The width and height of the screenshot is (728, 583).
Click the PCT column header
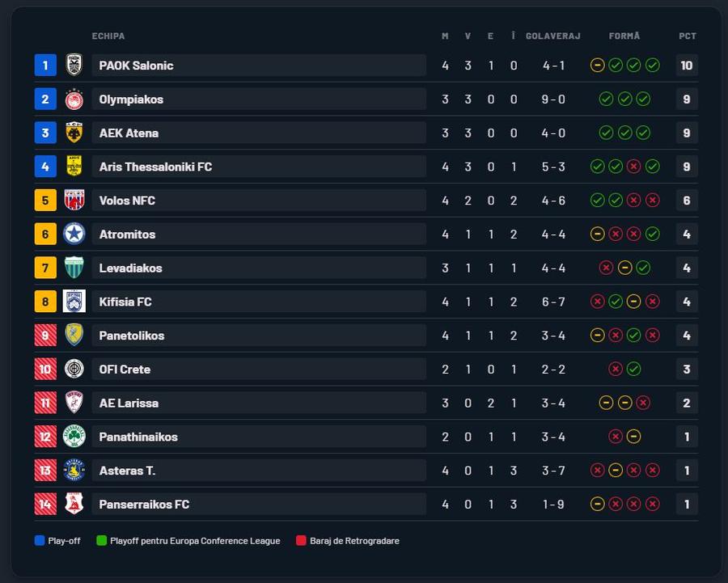pos(687,36)
